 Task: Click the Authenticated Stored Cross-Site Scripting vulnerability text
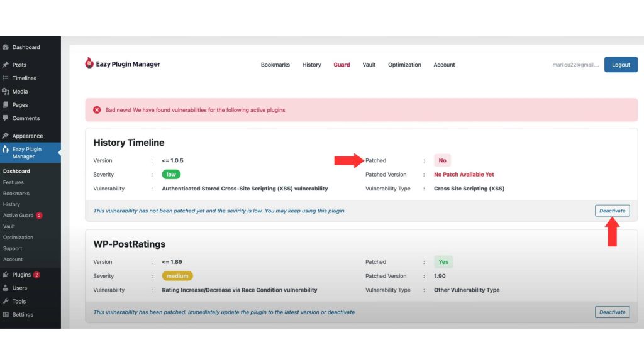point(245,189)
